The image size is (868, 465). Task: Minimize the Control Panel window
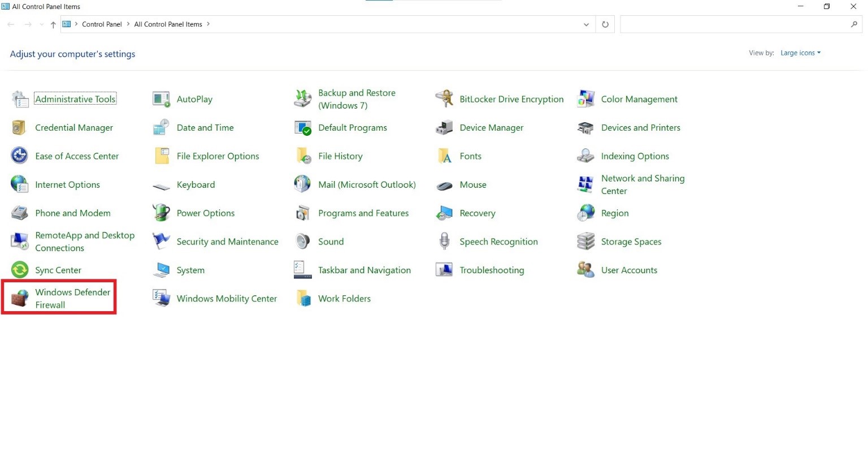coord(800,7)
